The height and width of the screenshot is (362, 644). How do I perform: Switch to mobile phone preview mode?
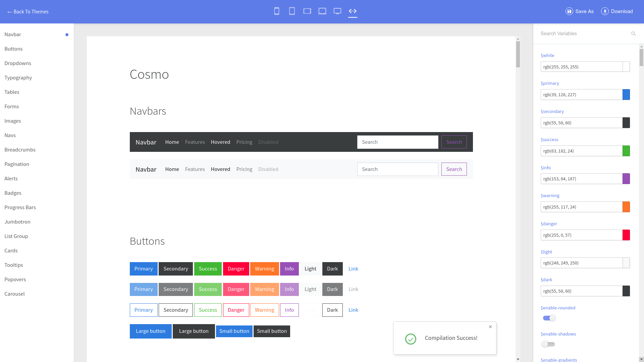click(x=277, y=11)
